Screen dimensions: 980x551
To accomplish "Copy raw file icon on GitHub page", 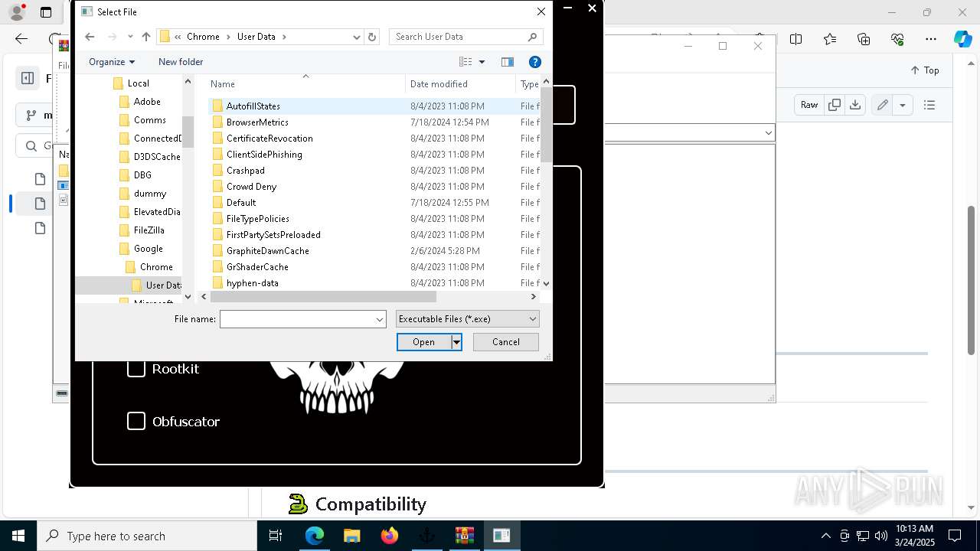I will pos(835,105).
